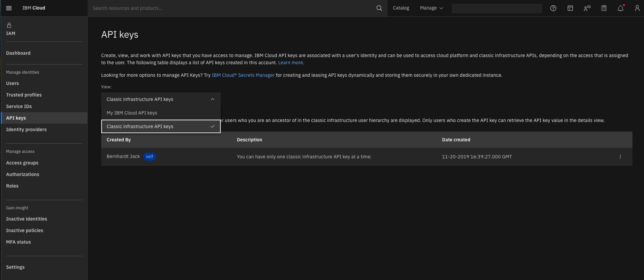The height and width of the screenshot is (280, 644).
Task: Open the Help question mark icon
Action: click(553, 8)
